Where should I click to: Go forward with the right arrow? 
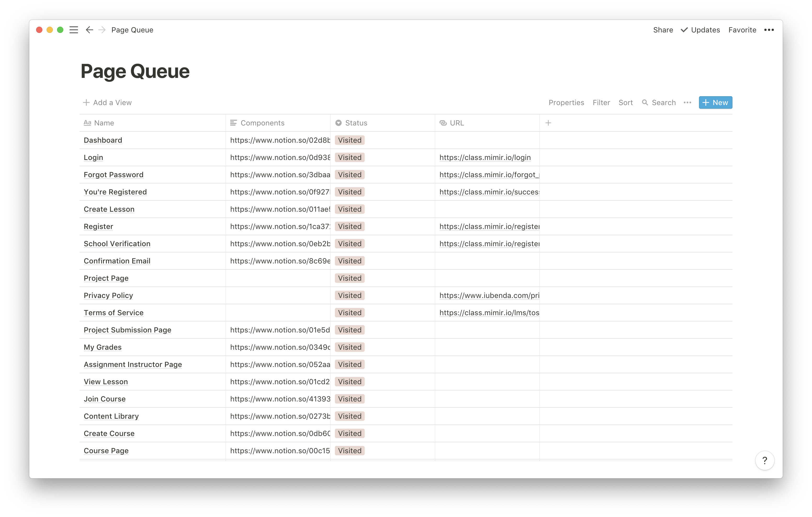[x=102, y=30]
